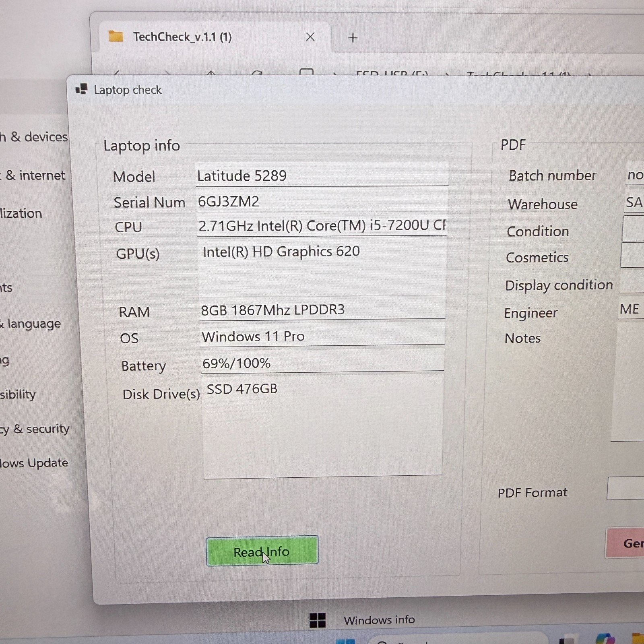Image resolution: width=644 pixels, height=644 pixels.
Task: Open Gaming in Settings sidebar
Action: [x=5, y=360]
